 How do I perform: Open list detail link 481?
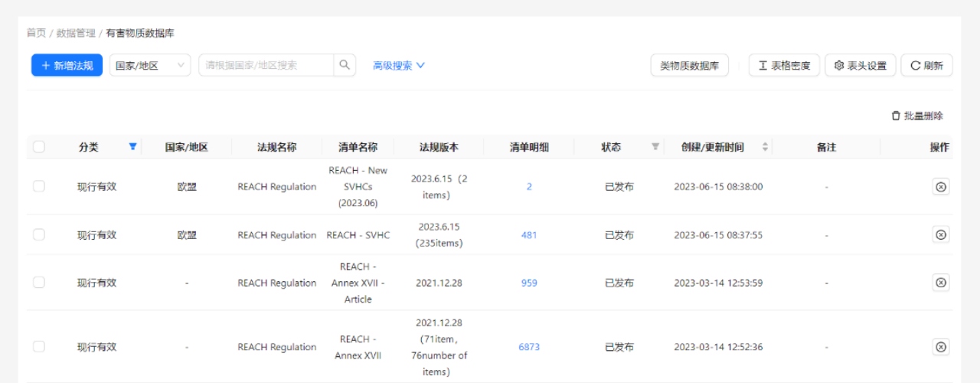pos(529,235)
